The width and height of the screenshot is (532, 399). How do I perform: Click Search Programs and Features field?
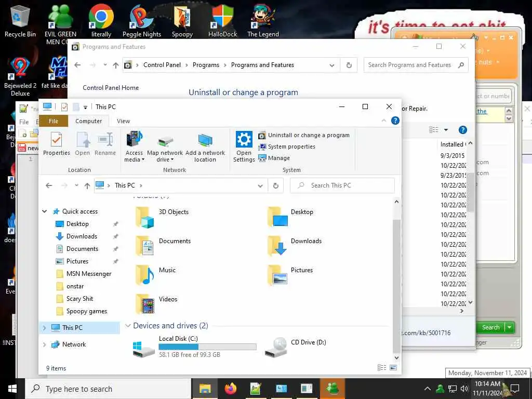416,65
